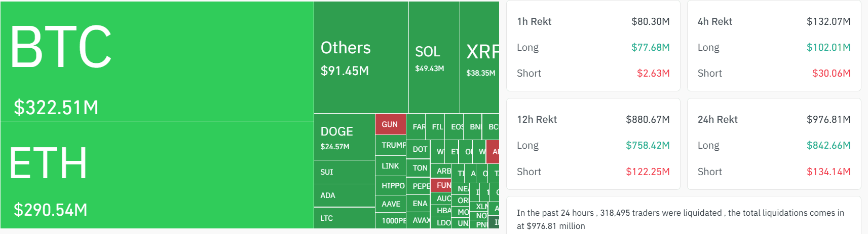This screenshot has width=868, height=234.
Task: Select the red GUN tile
Action: click(391, 124)
